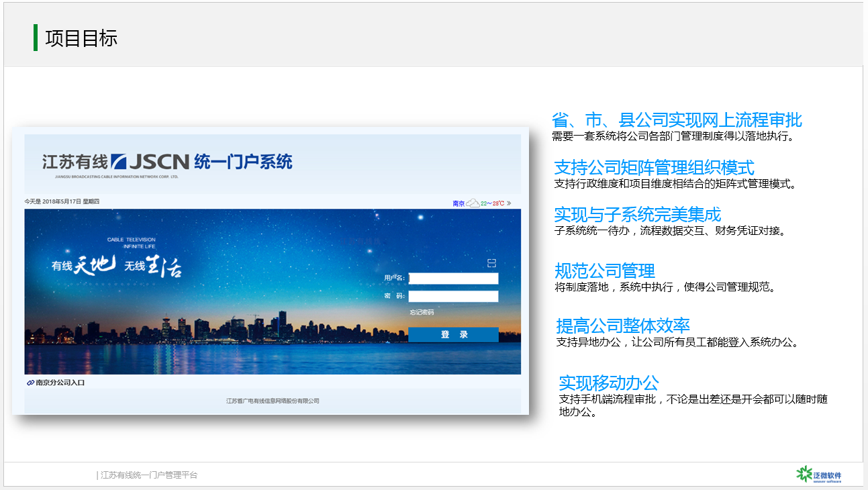This screenshot has height=490, width=868.
Task: Click heading 实现与子系统完美集成
Action: [x=637, y=215]
